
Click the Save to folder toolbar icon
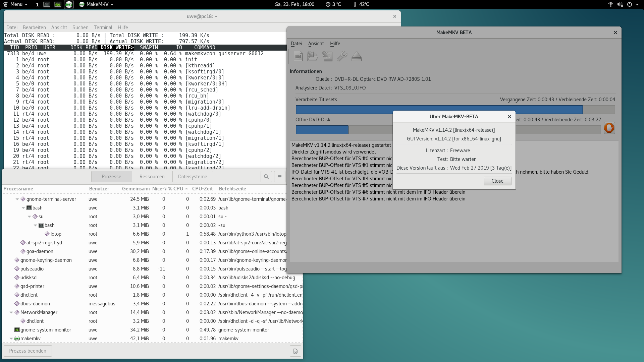point(313,56)
